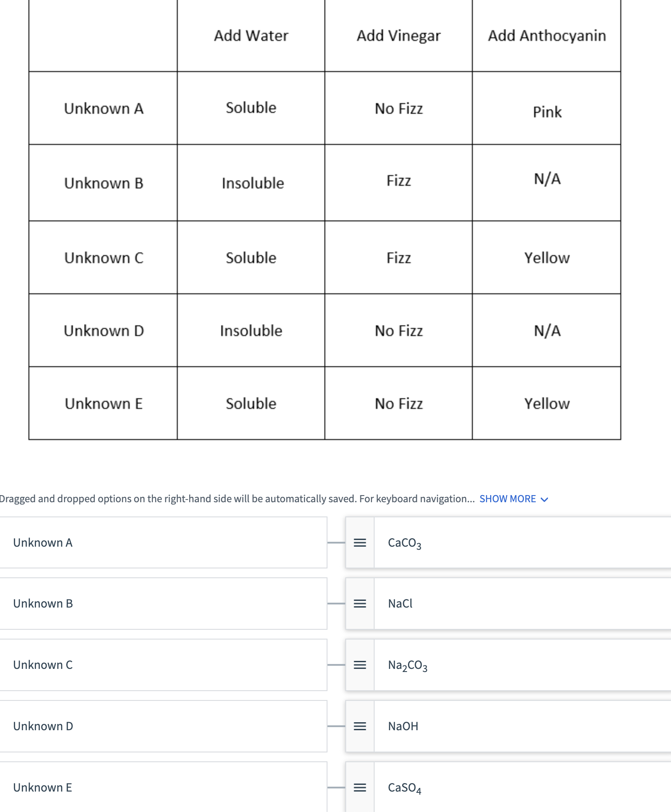671x812 pixels.
Task: Click the drag handle next to Na2CO3
Action: 360,665
